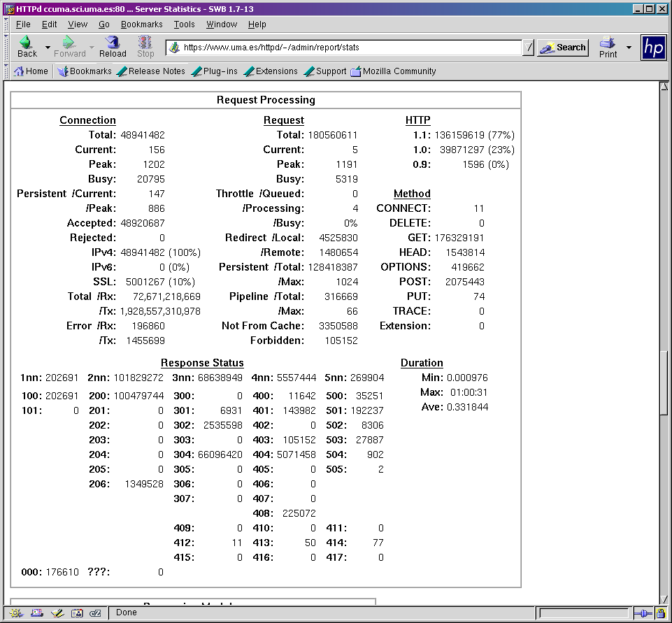
Task: Click the 404 count 5071458
Action: 296,454
